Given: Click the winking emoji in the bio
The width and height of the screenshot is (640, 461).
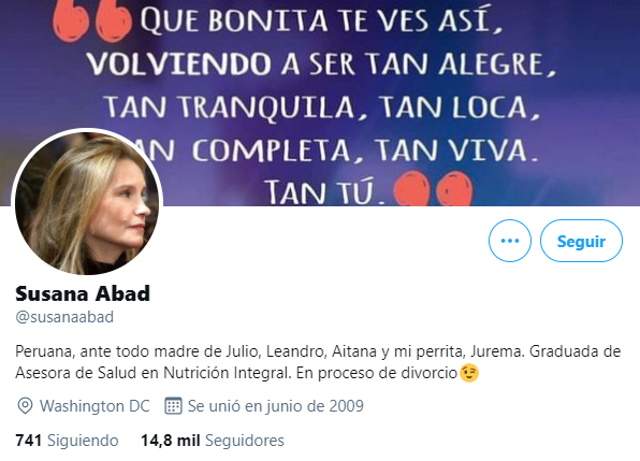Looking at the screenshot, I should pyautogui.click(x=469, y=373).
